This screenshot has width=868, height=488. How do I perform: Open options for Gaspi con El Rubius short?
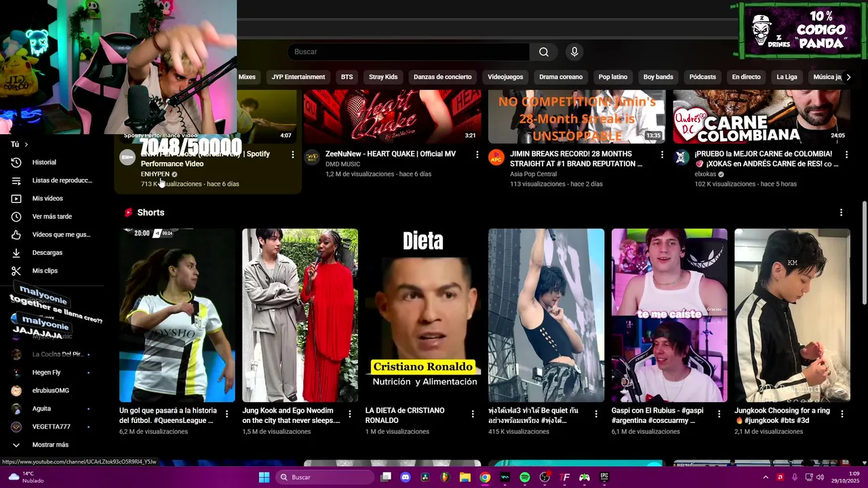(719, 413)
